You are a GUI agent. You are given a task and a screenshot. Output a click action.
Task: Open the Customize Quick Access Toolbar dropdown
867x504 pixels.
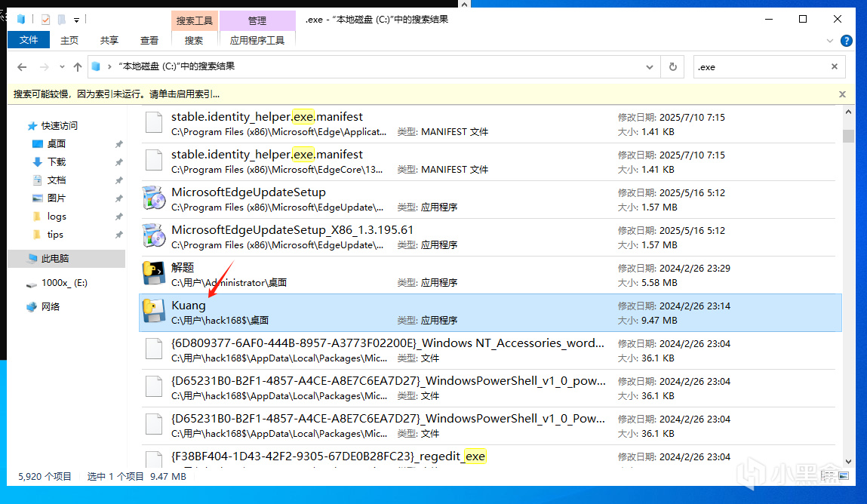click(x=76, y=20)
